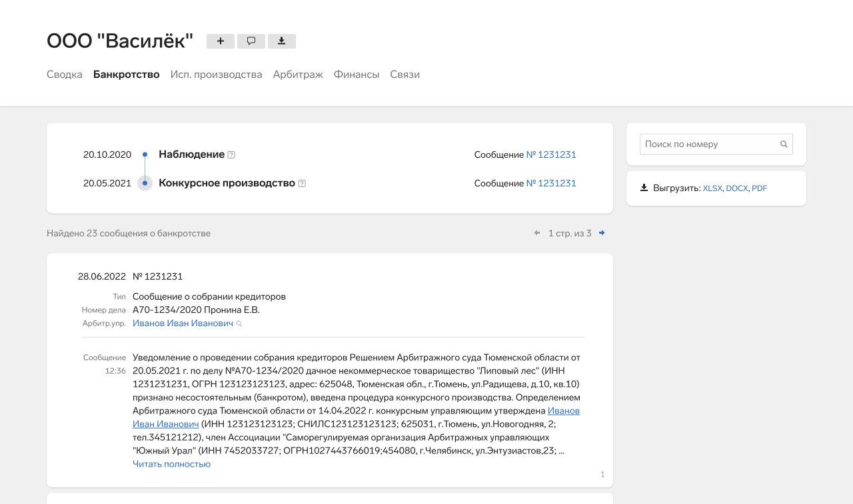Open the Финансы tab
Image resolution: width=853 pixels, height=504 pixels.
click(357, 75)
